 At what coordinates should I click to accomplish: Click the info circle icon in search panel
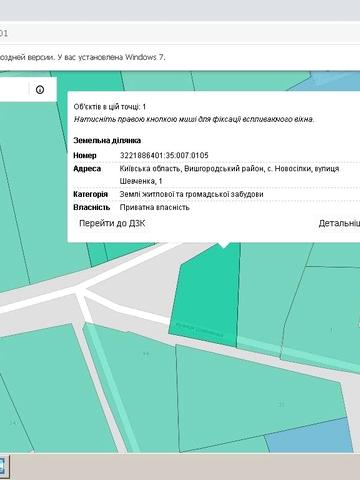tap(40, 89)
